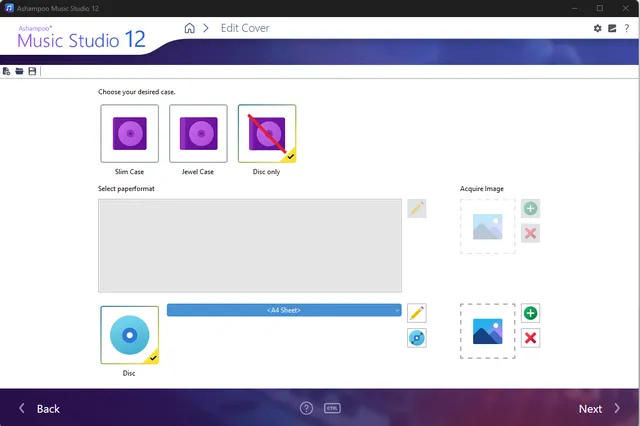Choose the Disc only case
Screen dimensions: 640x426
click(x=267, y=133)
